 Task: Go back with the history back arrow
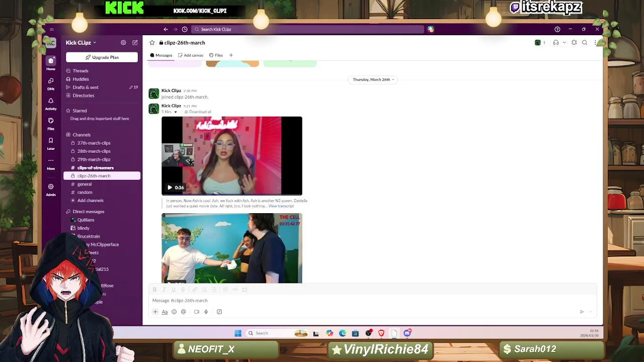click(x=166, y=29)
